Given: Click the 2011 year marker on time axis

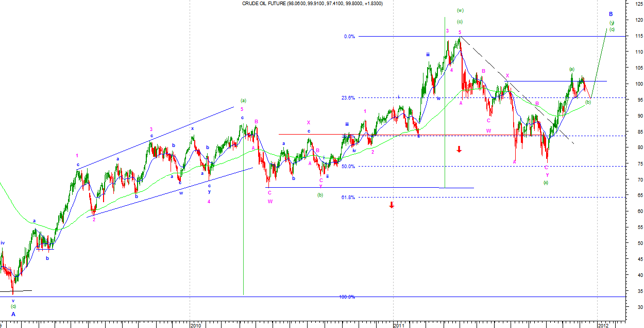Looking at the screenshot, I should tap(399, 325).
